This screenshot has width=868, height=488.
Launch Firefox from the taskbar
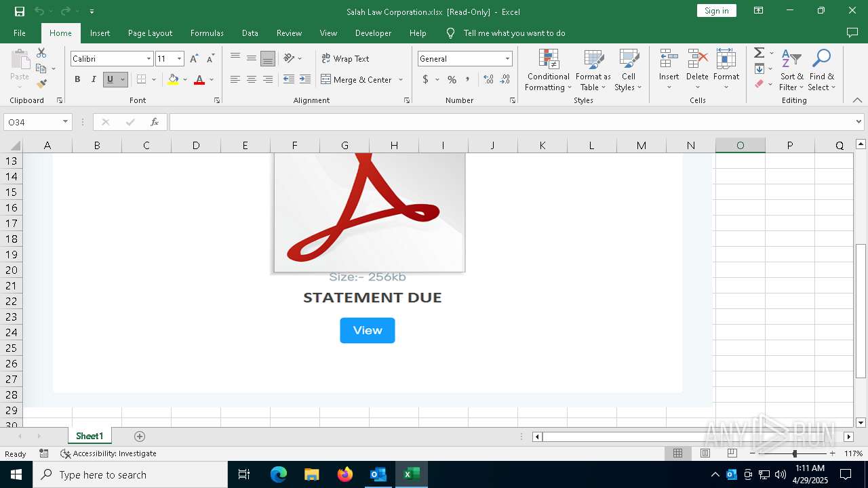coord(344,474)
